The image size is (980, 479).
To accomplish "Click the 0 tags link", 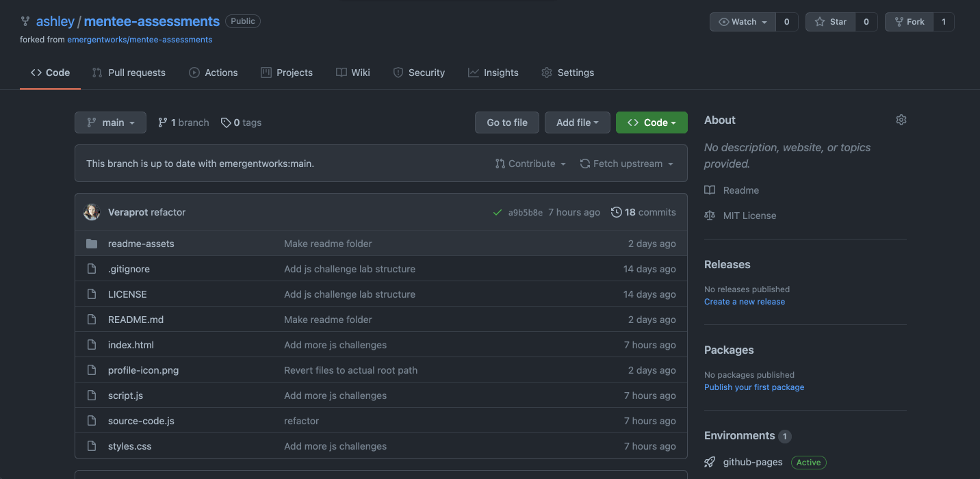I will [241, 122].
